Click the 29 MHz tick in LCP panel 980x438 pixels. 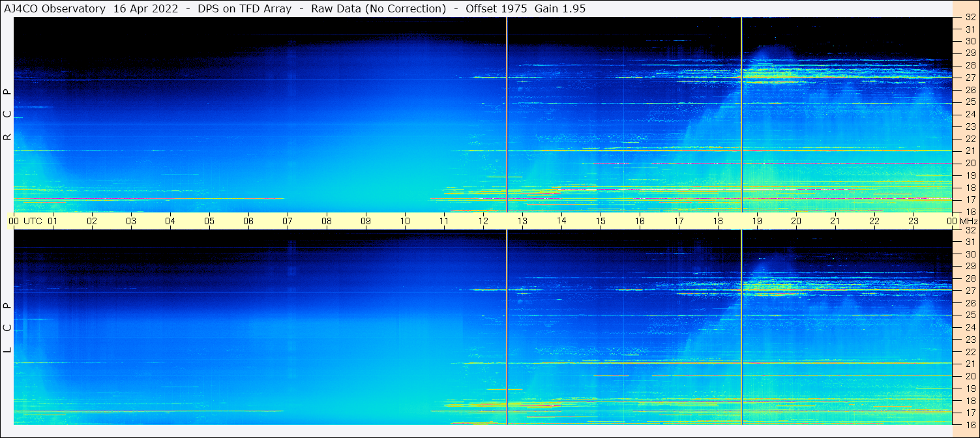click(970, 267)
